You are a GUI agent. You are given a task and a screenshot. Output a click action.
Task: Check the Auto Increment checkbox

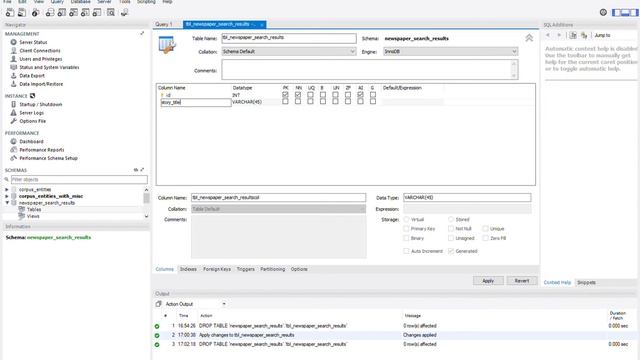click(x=406, y=251)
